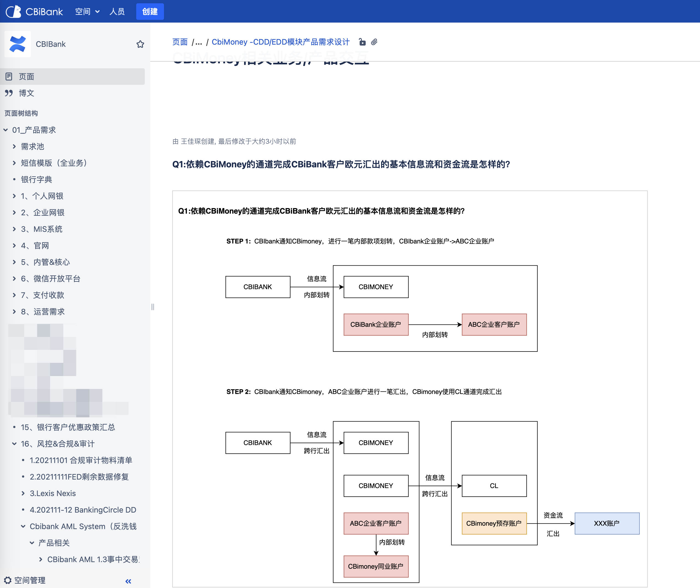Collapse 16、风控&合规&审计 tree node
Image resolution: width=700 pixels, height=588 pixels.
[14, 444]
